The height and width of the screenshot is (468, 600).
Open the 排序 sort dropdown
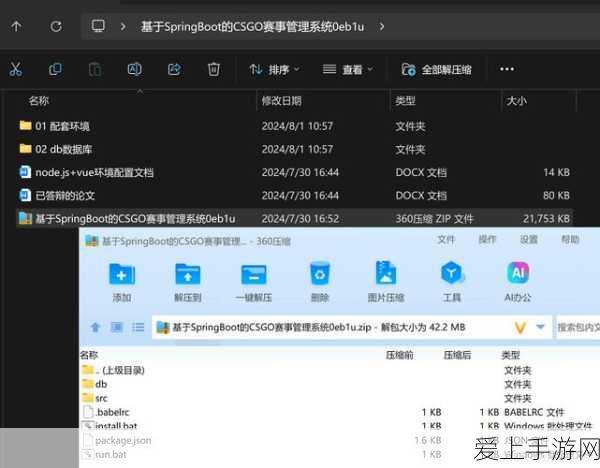pos(274,70)
